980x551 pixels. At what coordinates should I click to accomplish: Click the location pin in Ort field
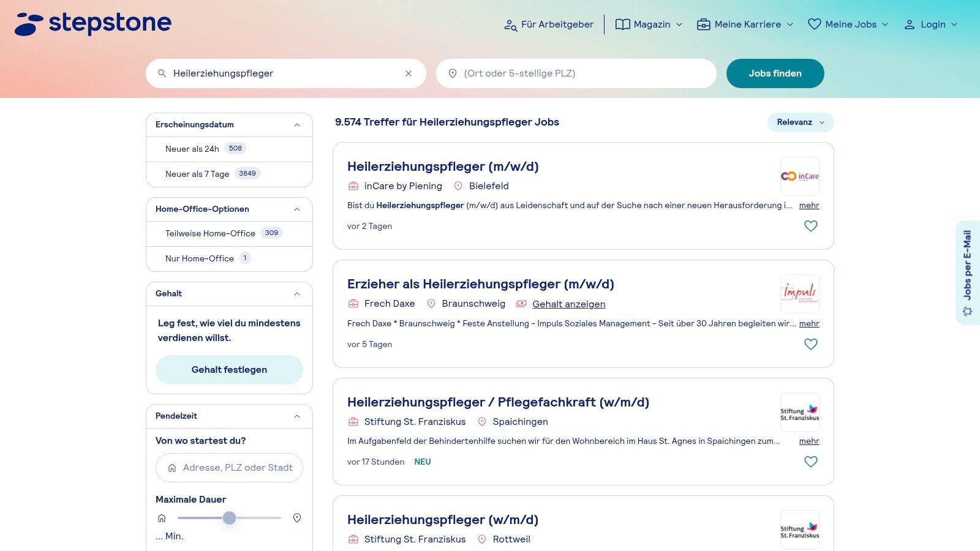(x=453, y=73)
